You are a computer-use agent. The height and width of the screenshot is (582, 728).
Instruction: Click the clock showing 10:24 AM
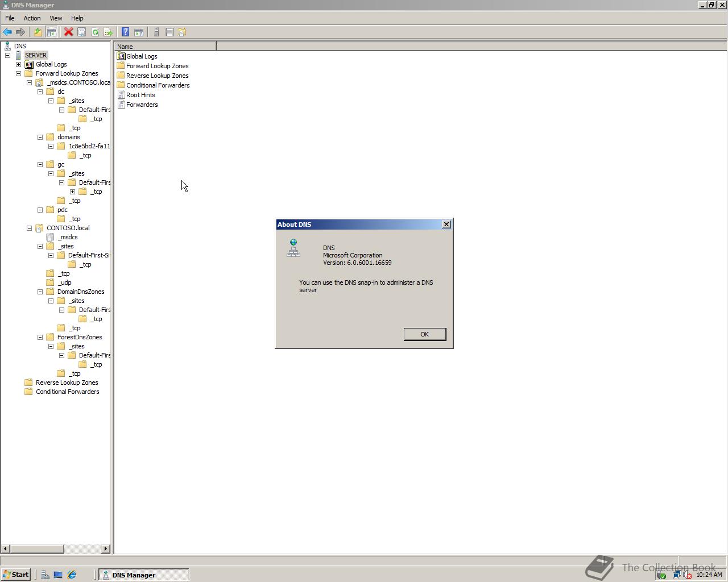point(709,575)
